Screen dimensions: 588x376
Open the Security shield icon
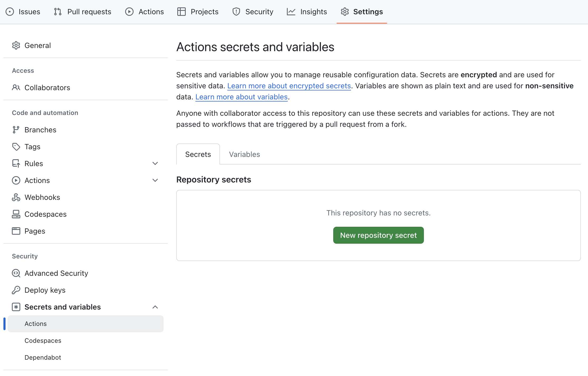pyautogui.click(x=236, y=12)
